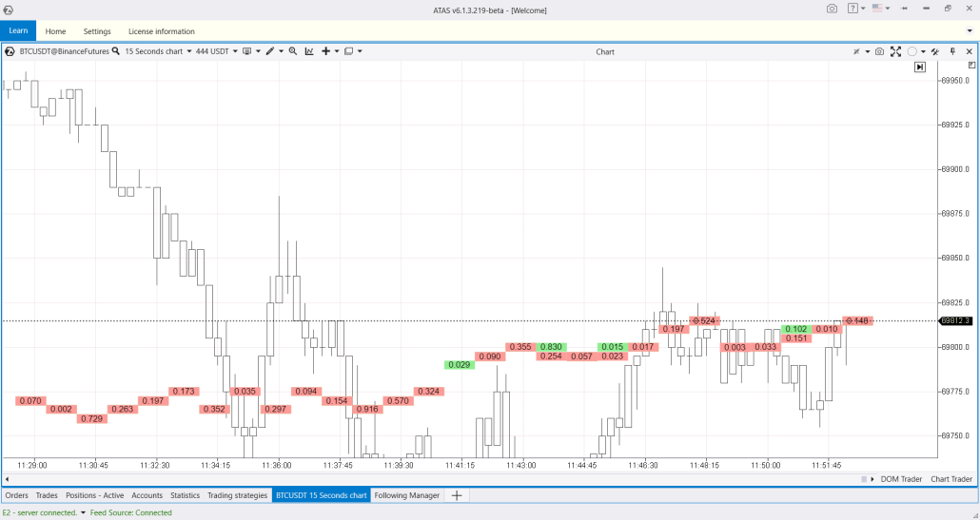Click the BTCUSDT@BinanceFutures instrument label
Screen dimensions: 980x520
(65, 51)
